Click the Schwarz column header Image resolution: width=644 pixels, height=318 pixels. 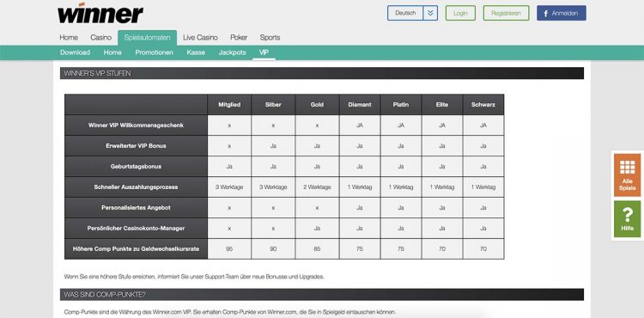[x=483, y=105]
